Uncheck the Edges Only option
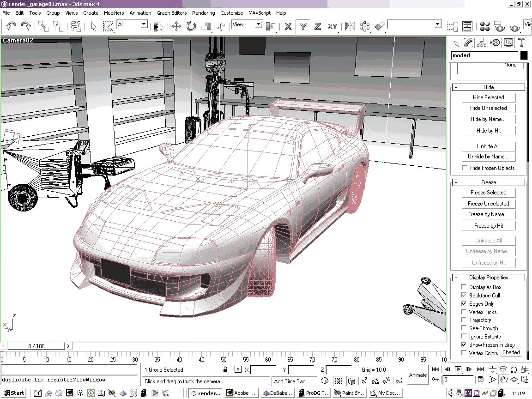532x399 pixels. [x=464, y=304]
